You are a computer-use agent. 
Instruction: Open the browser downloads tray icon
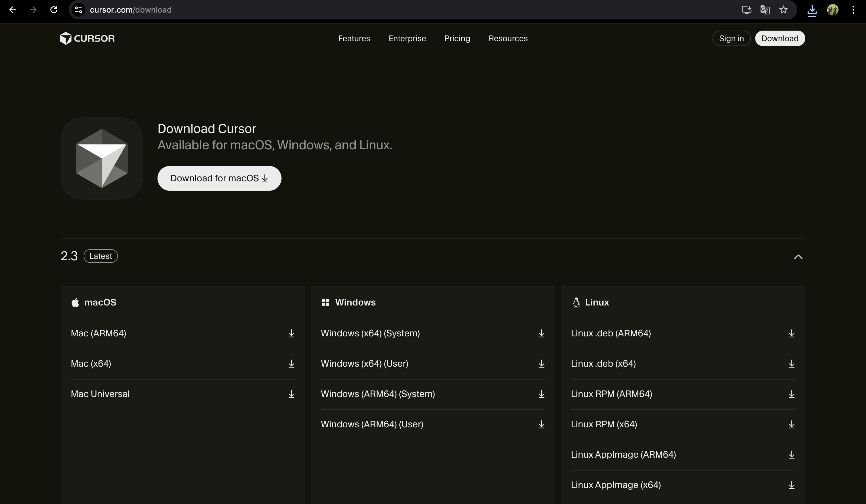812,10
